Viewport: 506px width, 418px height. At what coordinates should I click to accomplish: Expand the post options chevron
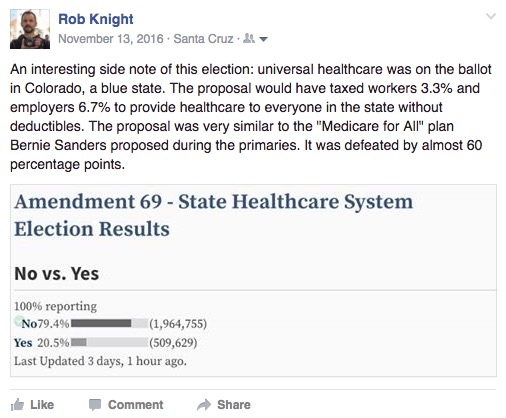[x=491, y=16]
